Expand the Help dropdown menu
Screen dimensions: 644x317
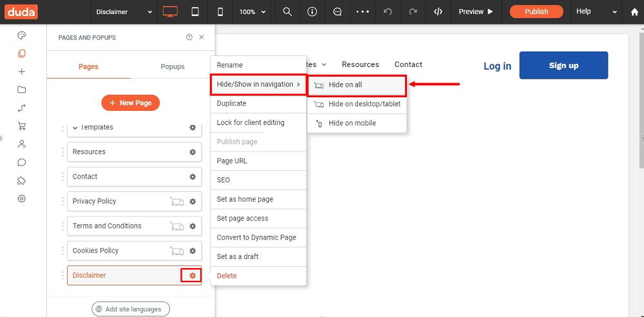point(596,12)
